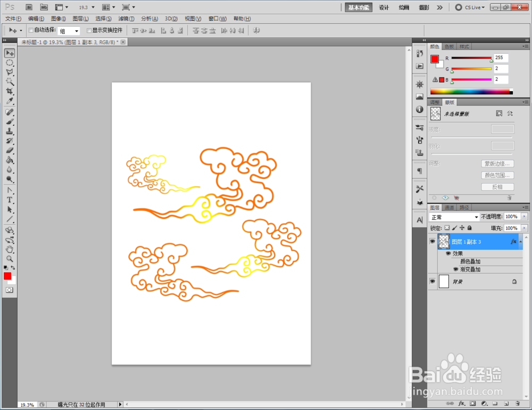Open the 滤镜(T) menu
This screenshot has width=532, height=410.
(126, 18)
